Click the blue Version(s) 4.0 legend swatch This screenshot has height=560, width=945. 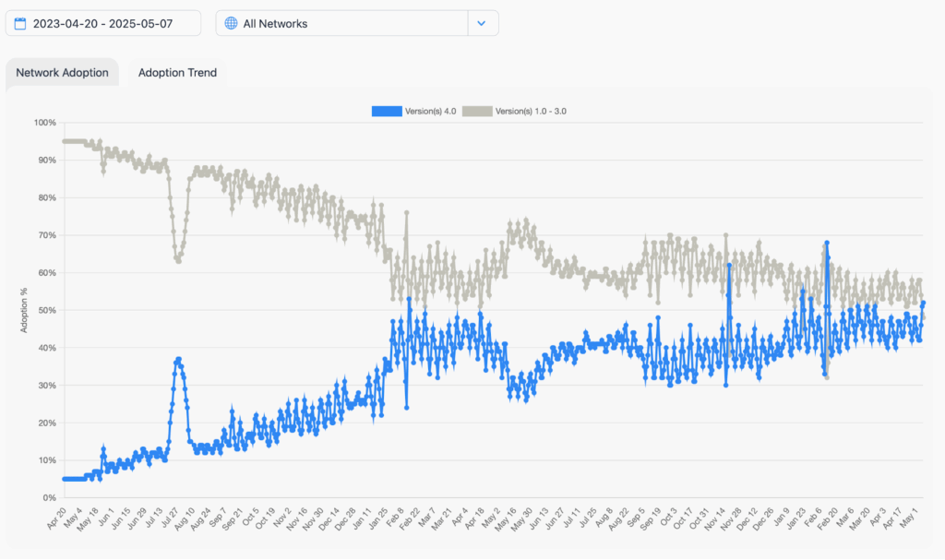(387, 111)
